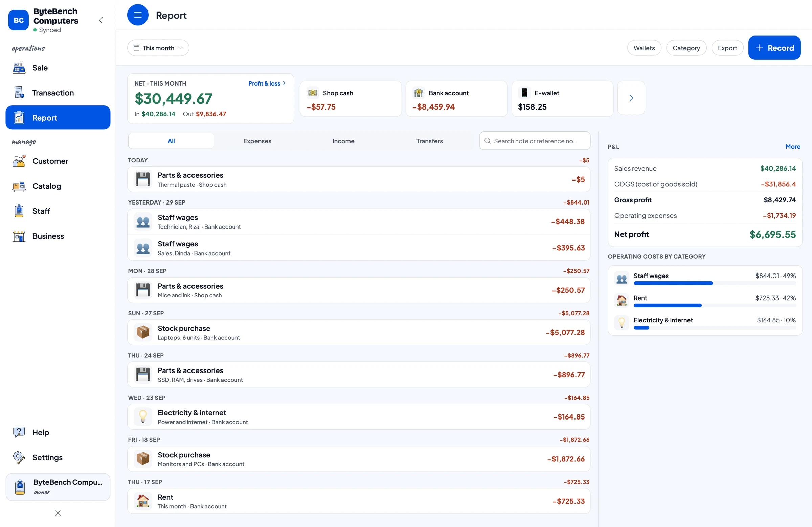Open the Settings gear icon
The height and width of the screenshot is (527, 812).
click(x=19, y=457)
